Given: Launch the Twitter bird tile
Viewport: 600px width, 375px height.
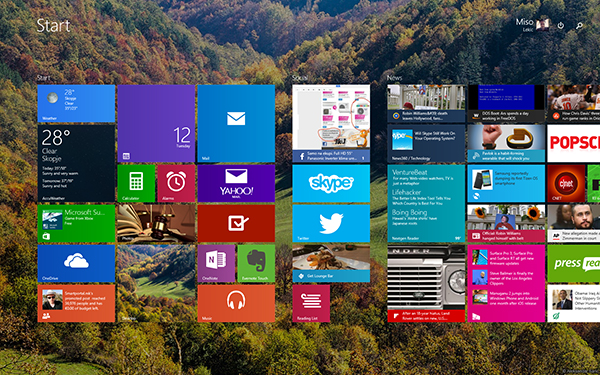Looking at the screenshot, I should point(331,223).
